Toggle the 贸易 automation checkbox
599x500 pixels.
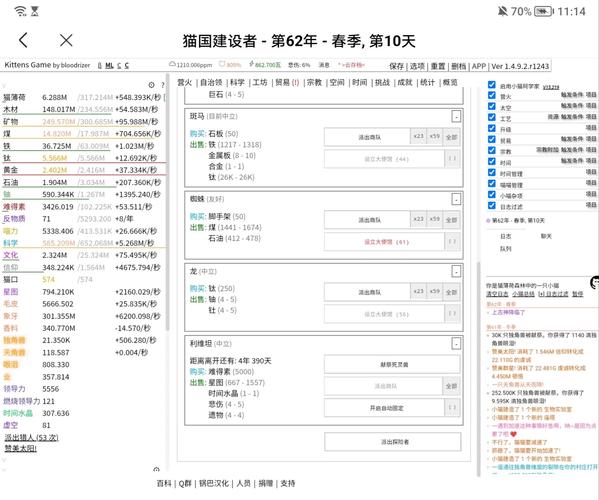492,140
